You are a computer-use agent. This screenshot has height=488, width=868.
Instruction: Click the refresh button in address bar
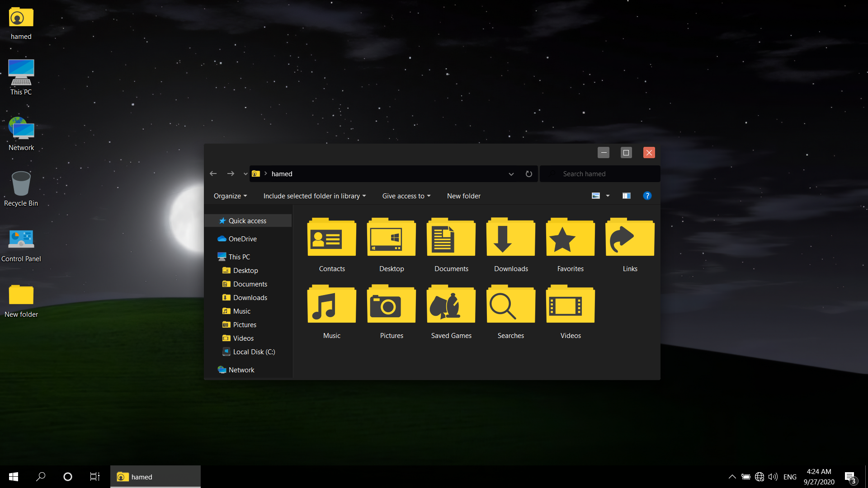click(528, 174)
